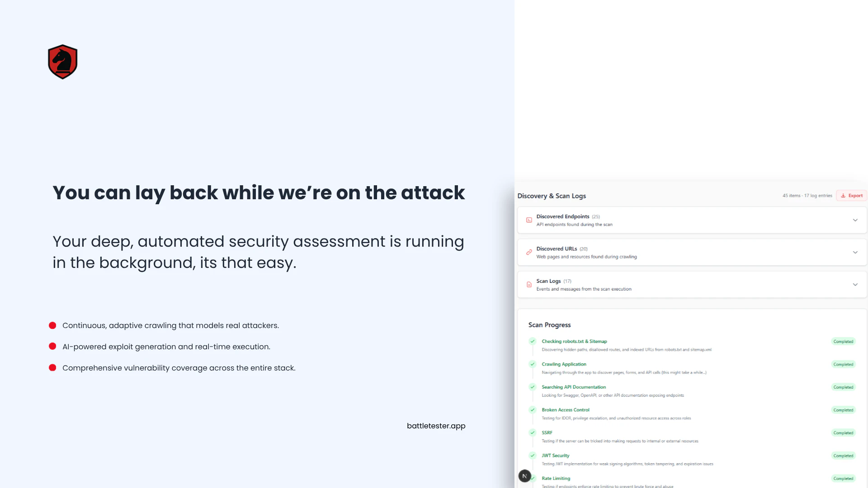Click the battletester.app link text
This screenshot has width=868, height=488.
click(436, 426)
